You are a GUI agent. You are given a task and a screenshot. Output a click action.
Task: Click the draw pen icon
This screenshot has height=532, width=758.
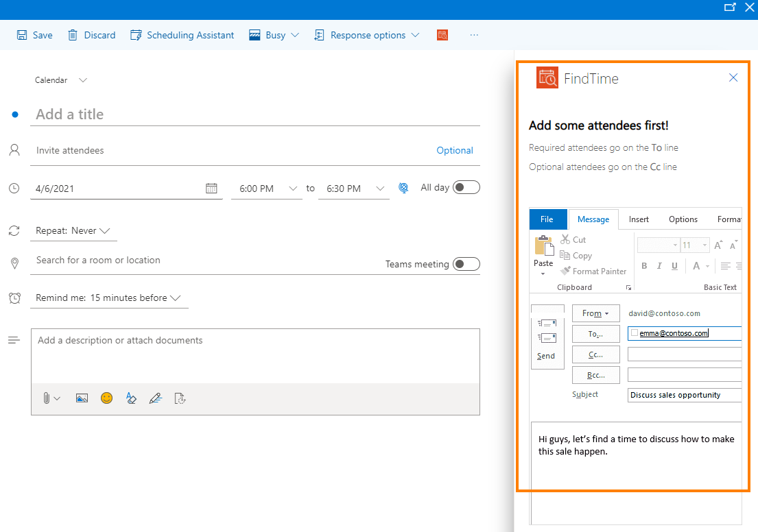click(155, 398)
